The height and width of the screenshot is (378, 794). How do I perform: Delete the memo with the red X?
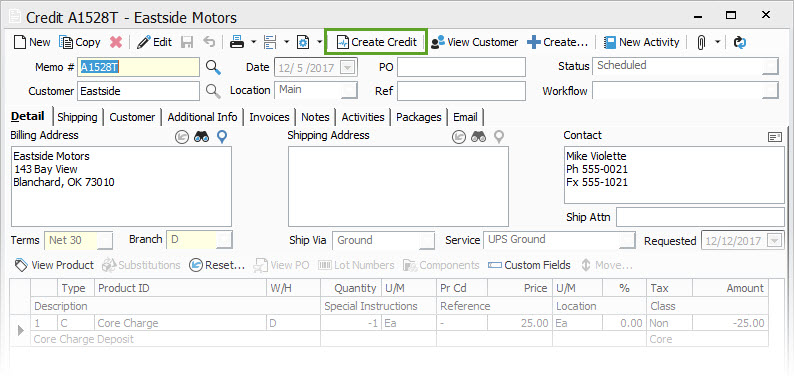coord(116,42)
